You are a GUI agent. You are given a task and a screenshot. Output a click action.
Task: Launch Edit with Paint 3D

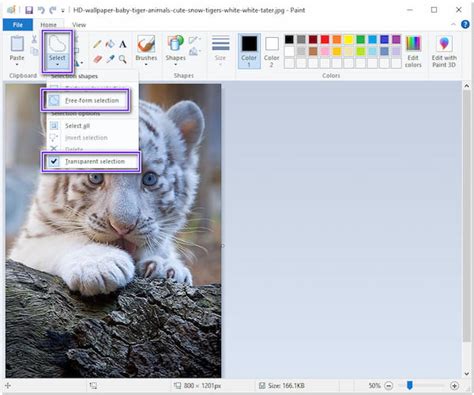pyautogui.click(x=444, y=52)
